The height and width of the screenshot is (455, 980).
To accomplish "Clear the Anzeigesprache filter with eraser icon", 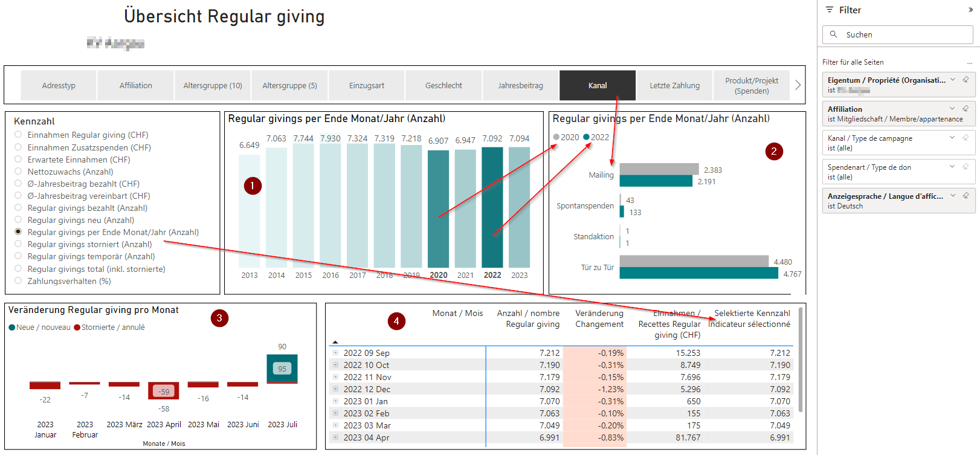I will 965,195.
